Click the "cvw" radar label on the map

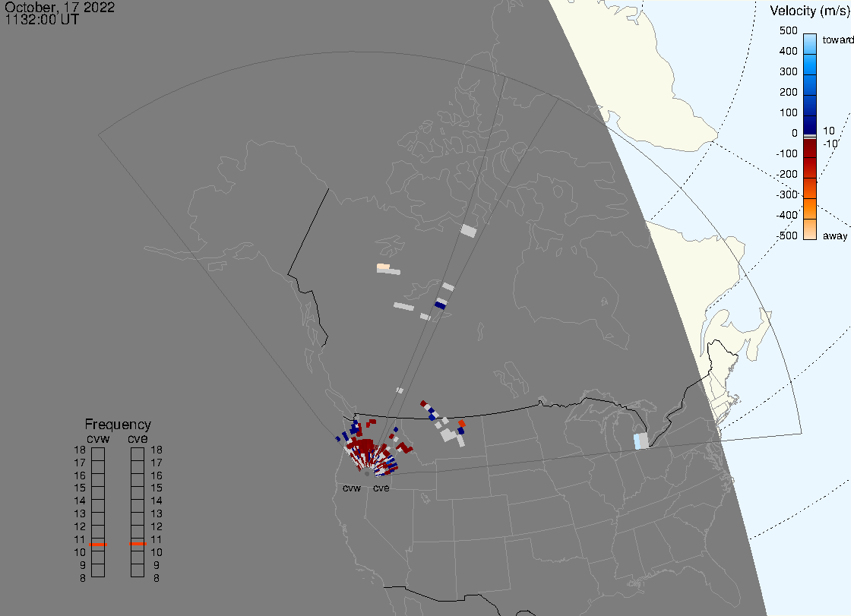tap(352, 488)
